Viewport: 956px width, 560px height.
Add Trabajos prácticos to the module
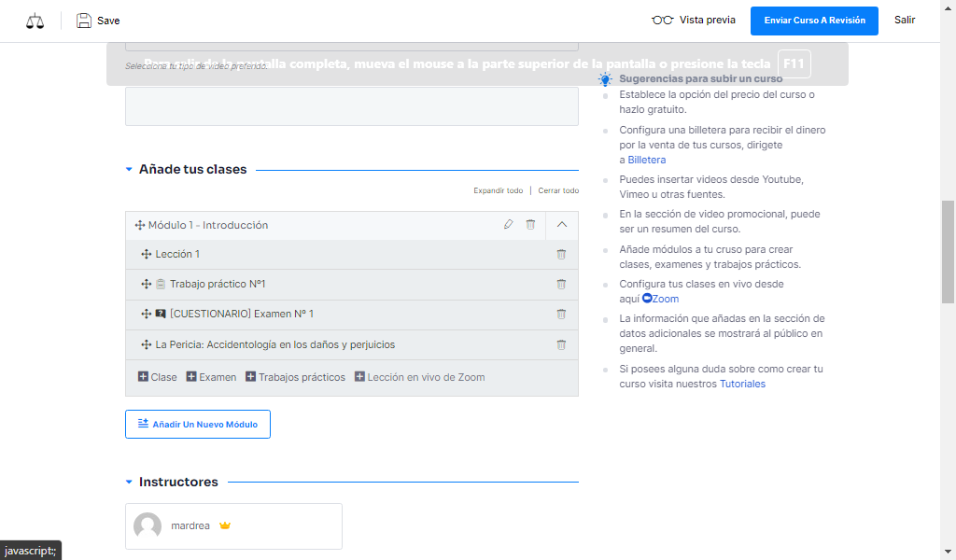[295, 377]
